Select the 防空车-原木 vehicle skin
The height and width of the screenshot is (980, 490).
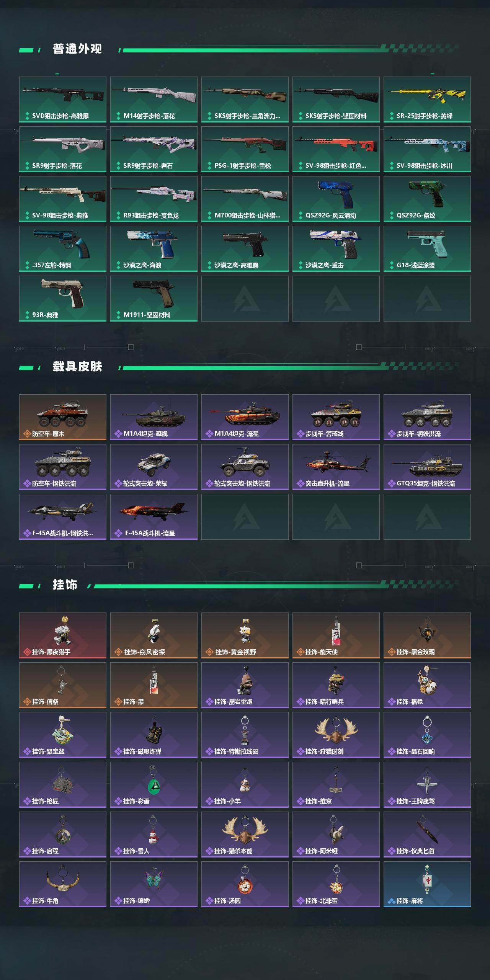(63, 417)
